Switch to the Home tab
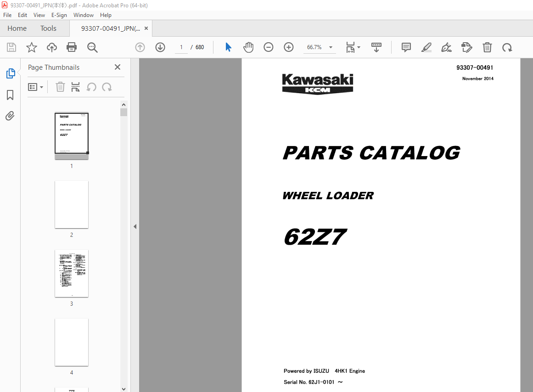Image resolution: width=533 pixels, height=392 pixels. tap(17, 28)
